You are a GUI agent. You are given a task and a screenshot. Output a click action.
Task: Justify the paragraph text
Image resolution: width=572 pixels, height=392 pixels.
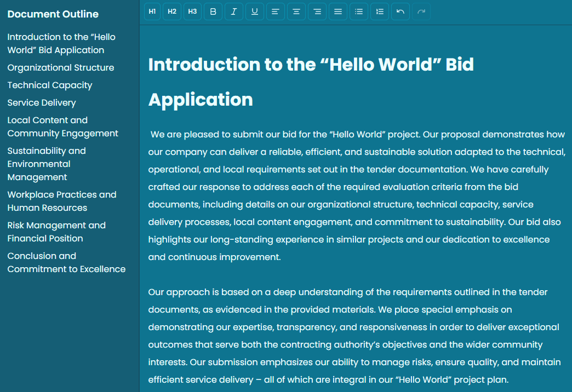click(x=338, y=11)
